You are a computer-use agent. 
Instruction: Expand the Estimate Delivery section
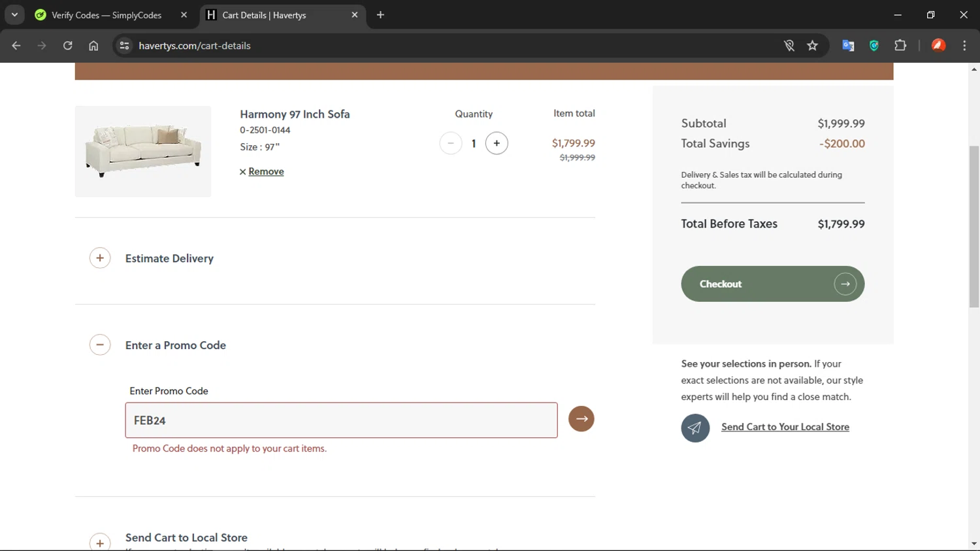100,258
